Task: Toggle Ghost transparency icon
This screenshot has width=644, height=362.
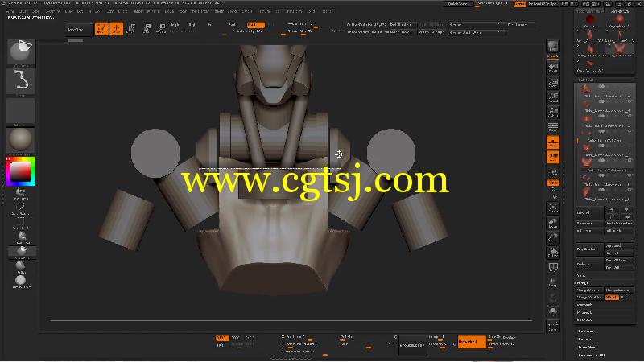Action: coord(553,297)
